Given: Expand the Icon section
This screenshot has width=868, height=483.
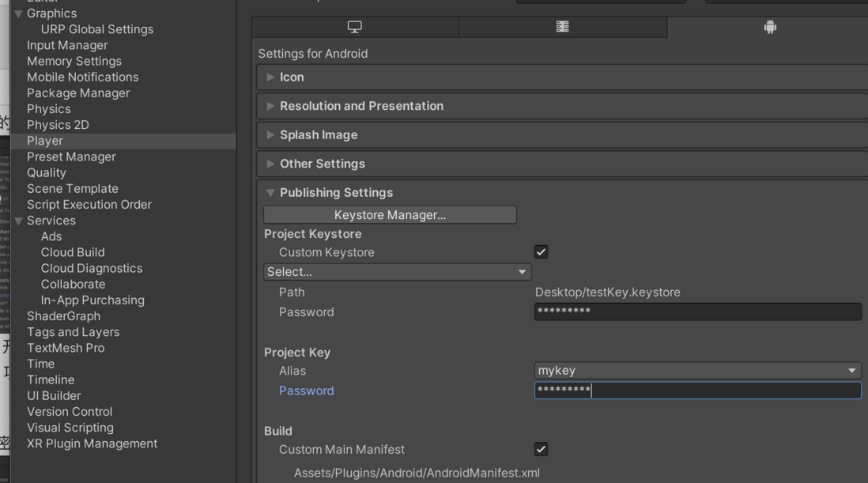Looking at the screenshot, I should (x=270, y=77).
